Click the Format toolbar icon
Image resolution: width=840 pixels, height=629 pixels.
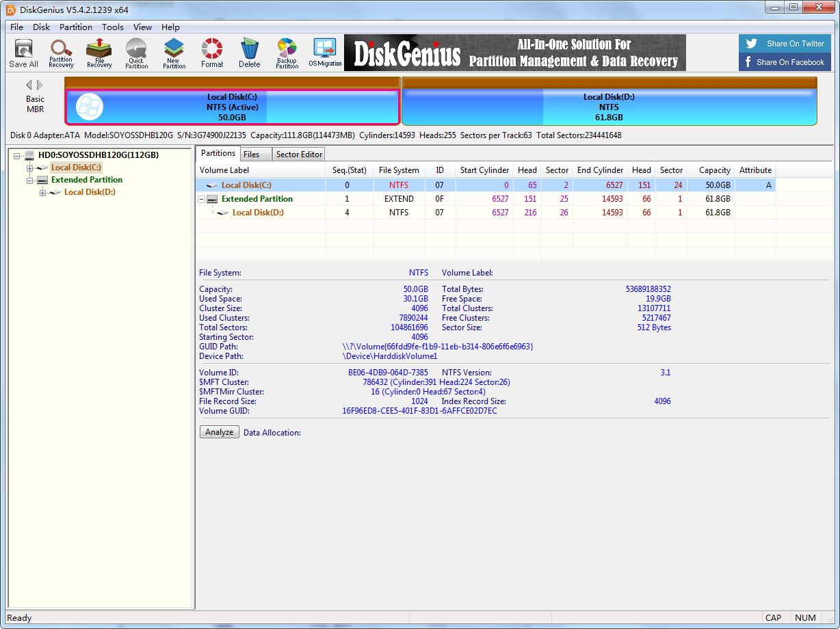coord(212,53)
